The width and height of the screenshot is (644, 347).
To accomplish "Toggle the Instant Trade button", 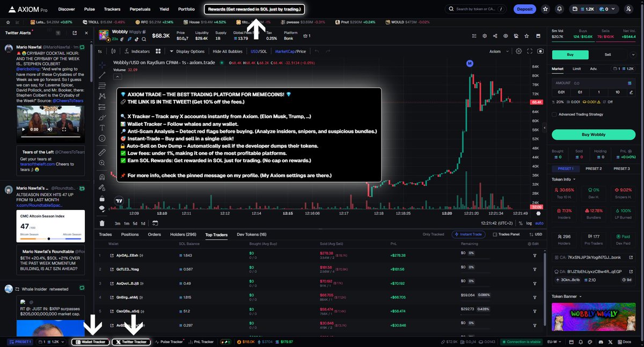I will click(x=469, y=234).
